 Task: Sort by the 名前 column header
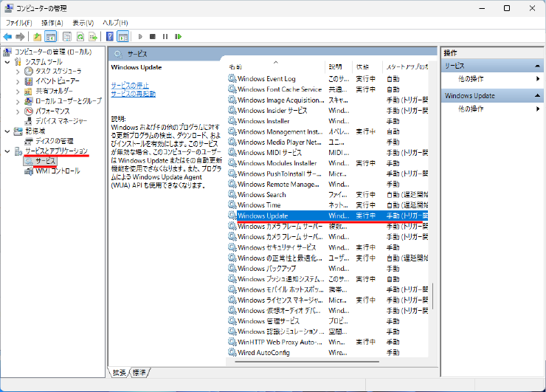point(276,66)
